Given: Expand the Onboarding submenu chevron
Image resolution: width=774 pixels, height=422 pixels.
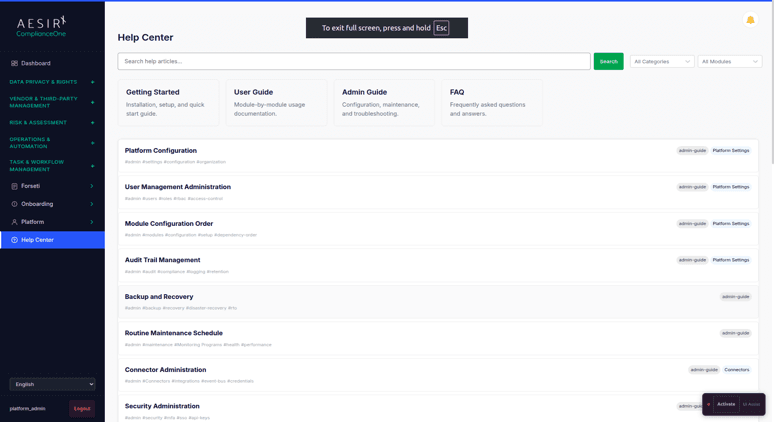Looking at the screenshot, I should [x=92, y=204].
